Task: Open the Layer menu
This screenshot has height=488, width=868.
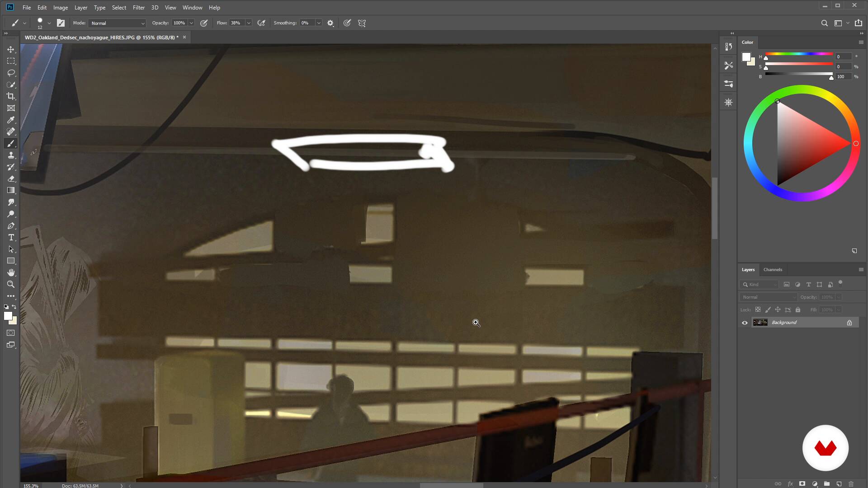Action: point(81,8)
